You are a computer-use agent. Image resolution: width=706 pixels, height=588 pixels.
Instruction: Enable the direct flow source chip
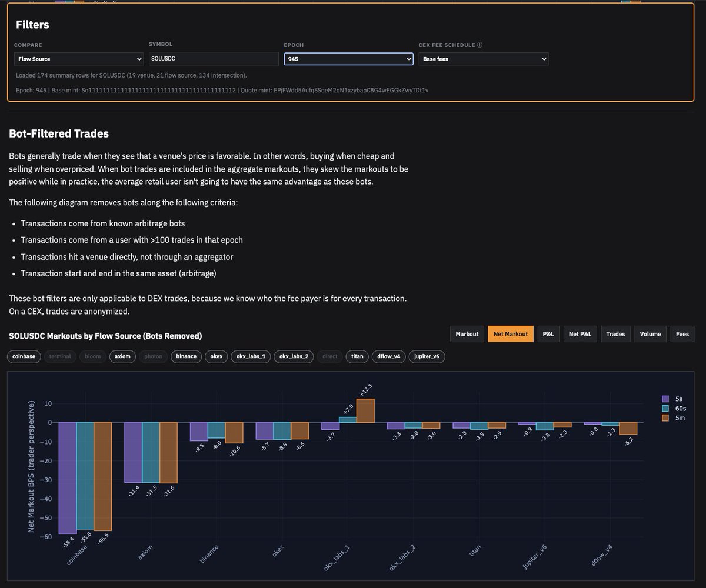[330, 356]
